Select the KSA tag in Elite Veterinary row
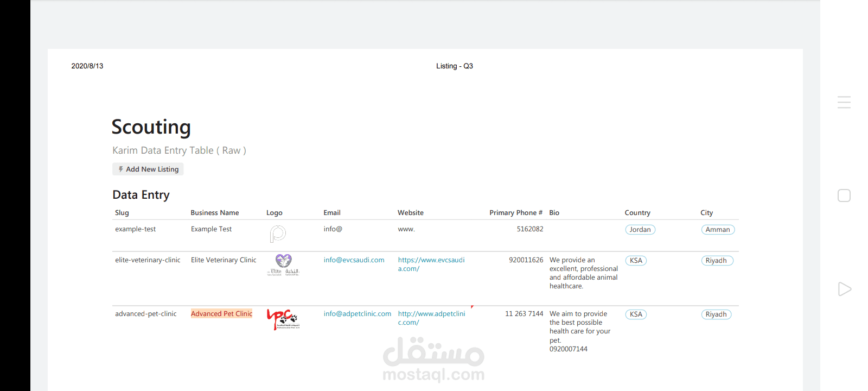 636,261
